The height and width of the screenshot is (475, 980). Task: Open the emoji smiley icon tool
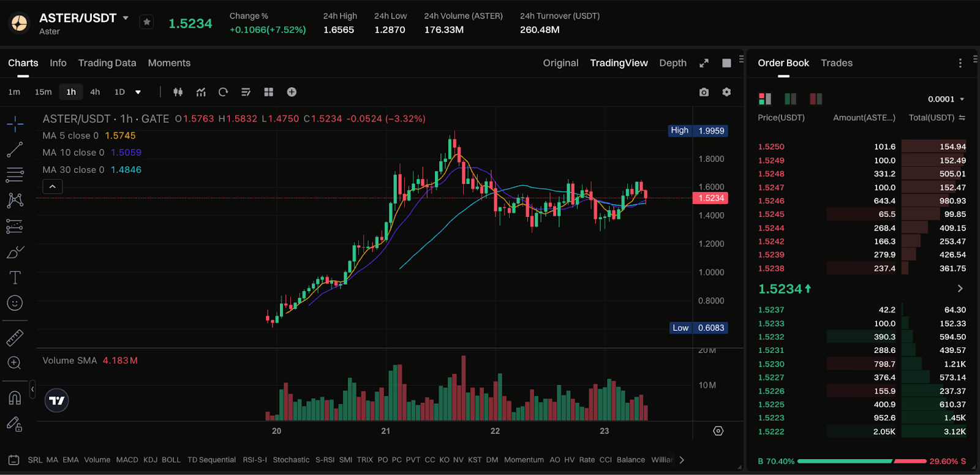(15, 303)
